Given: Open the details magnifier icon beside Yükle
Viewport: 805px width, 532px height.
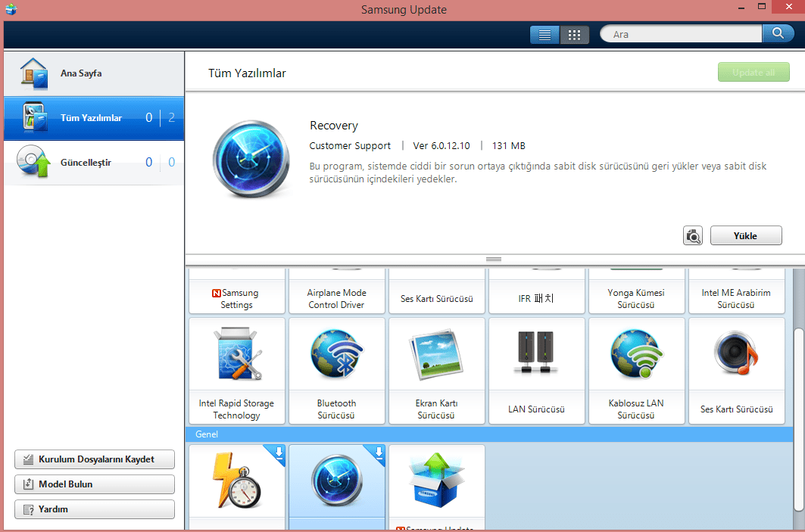Looking at the screenshot, I should click(693, 235).
